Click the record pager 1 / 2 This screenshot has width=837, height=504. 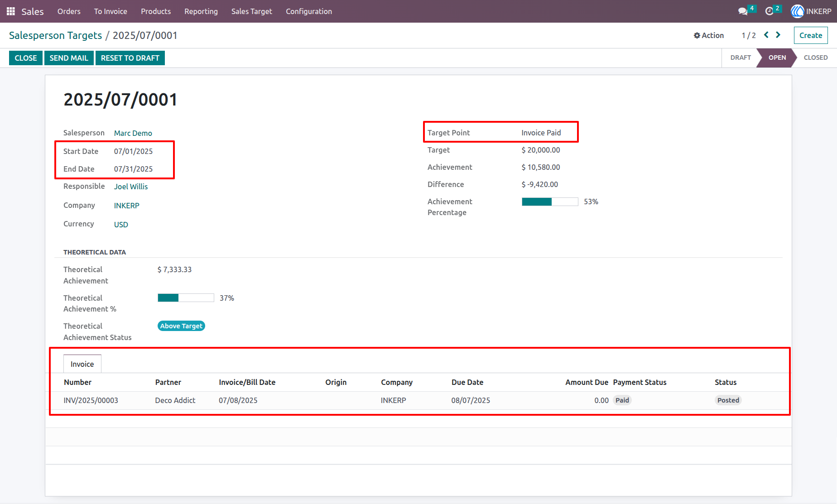click(x=749, y=35)
